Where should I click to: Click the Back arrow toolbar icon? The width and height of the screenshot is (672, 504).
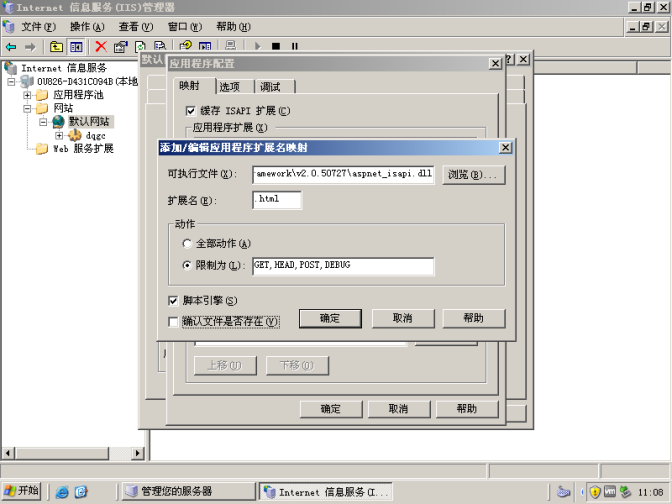[x=11, y=46]
